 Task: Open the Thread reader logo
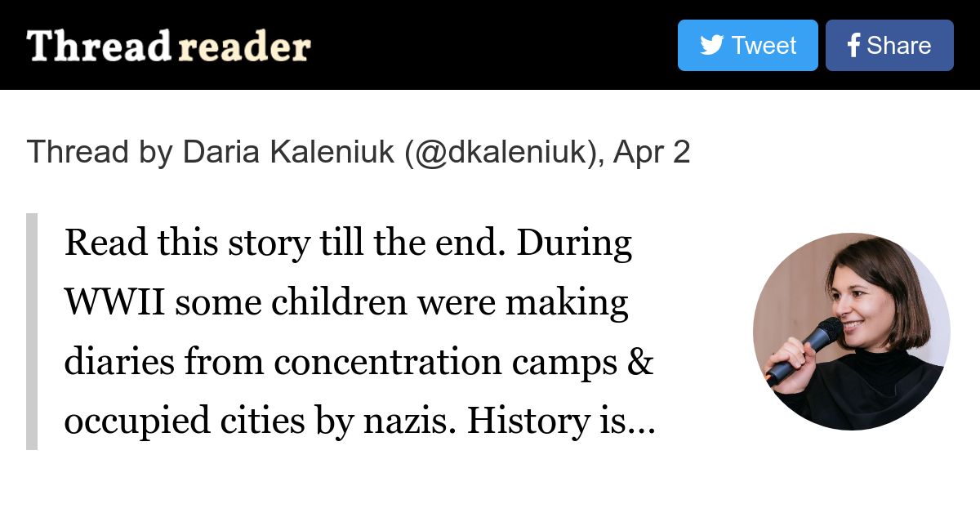point(169,46)
